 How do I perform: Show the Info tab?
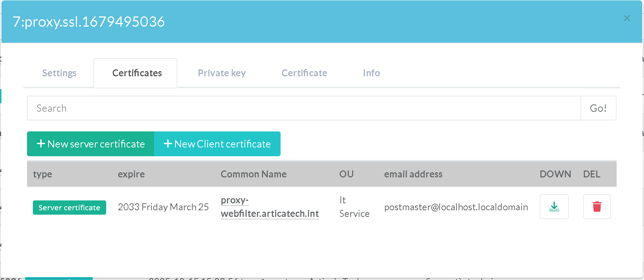tap(371, 73)
